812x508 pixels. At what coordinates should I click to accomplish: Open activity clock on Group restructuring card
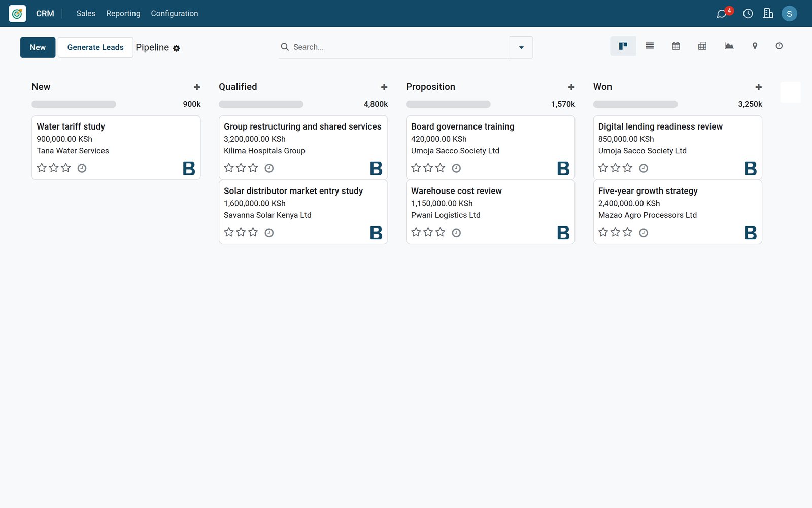tap(269, 168)
